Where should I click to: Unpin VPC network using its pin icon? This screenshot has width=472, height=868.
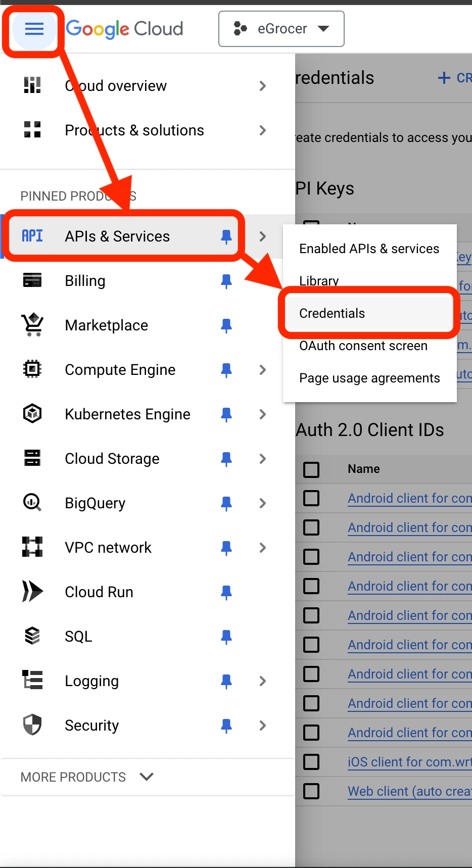pyautogui.click(x=226, y=548)
